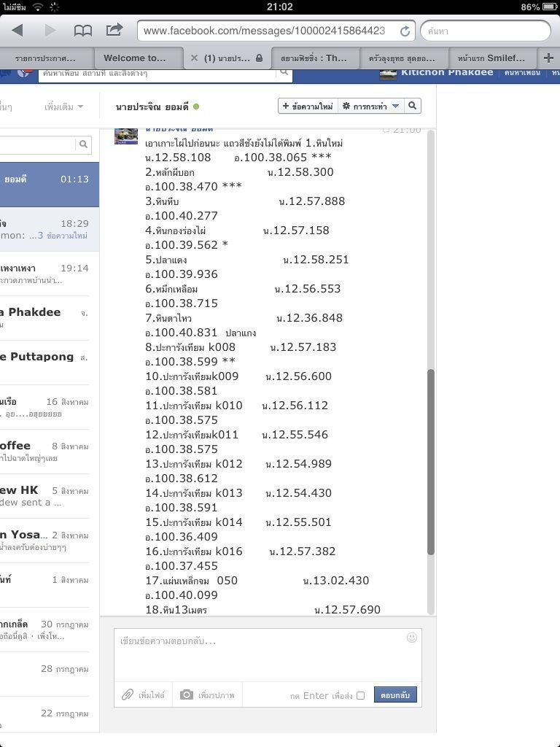560x747 pixels.
Task: Switch to the 'Welcome to...' browser tab
Action: pyautogui.click(x=135, y=58)
